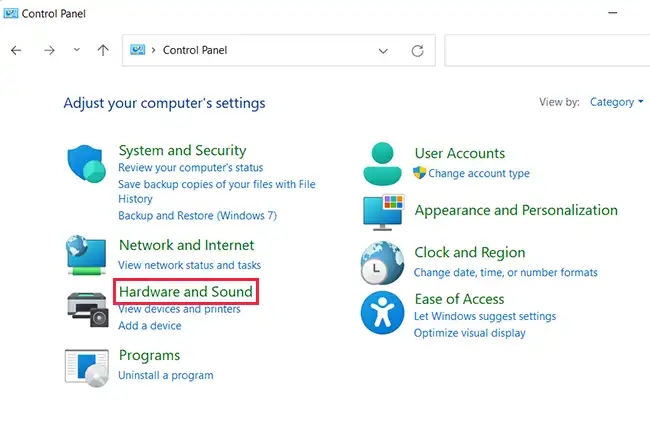
Task: Open Backup and Restore (Windows 7)
Action: click(197, 216)
